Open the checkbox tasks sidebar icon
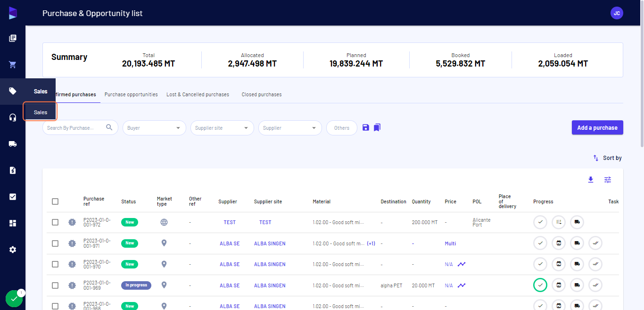 [x=13, y=197]
